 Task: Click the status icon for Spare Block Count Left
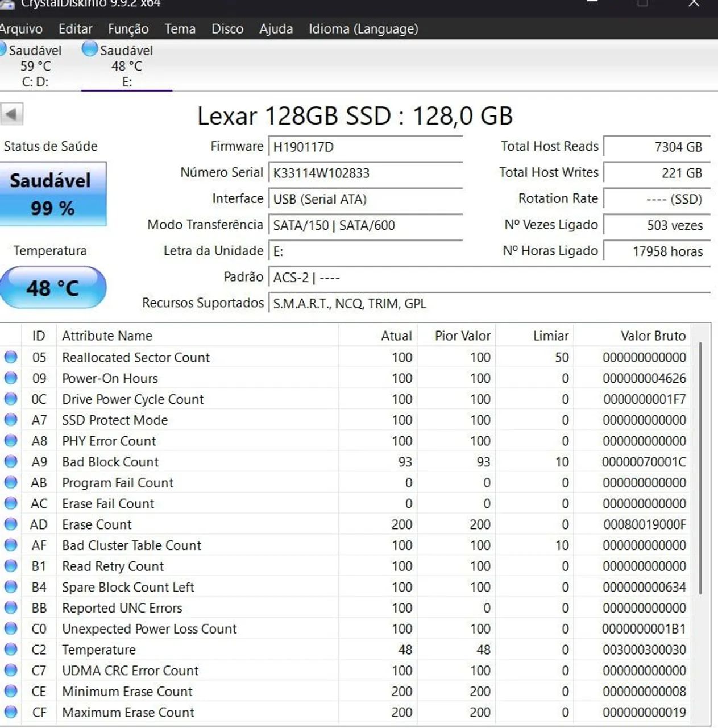[x=11, y=586]
